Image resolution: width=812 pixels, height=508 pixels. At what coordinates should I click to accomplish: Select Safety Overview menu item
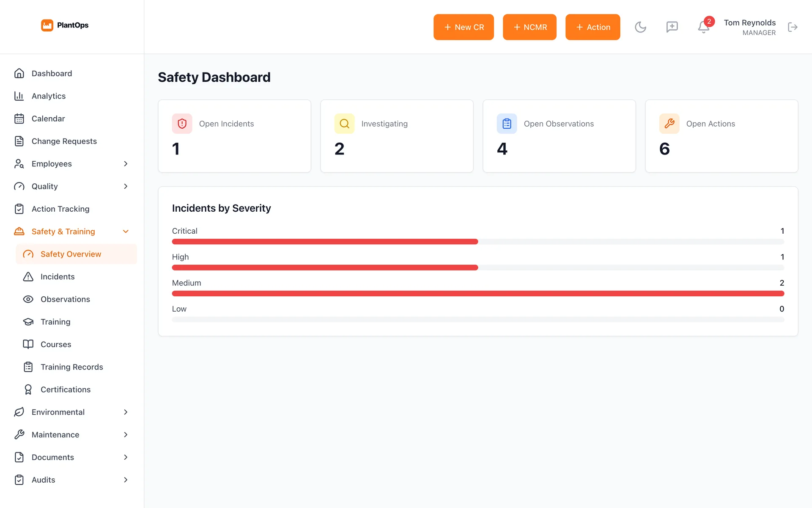coord(76,254)
